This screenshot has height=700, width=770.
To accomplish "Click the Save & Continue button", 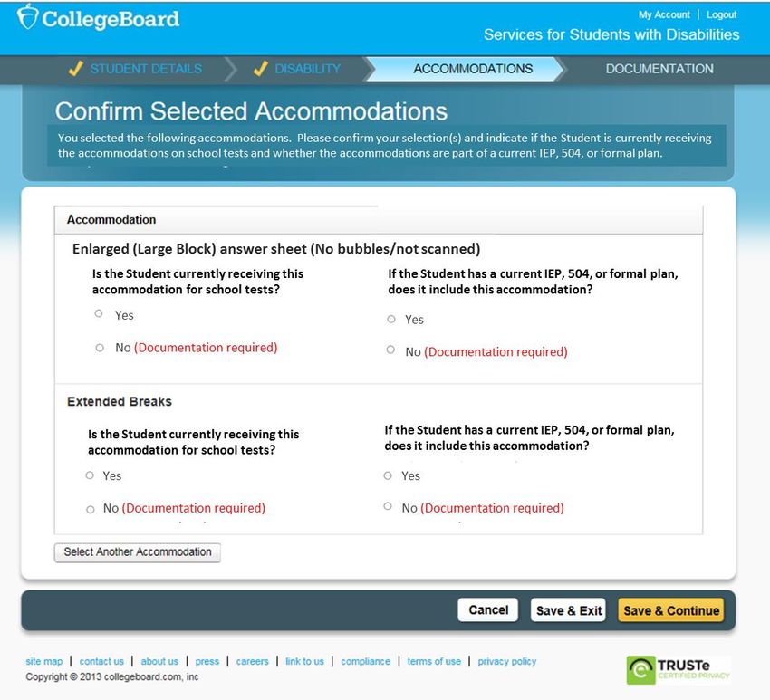I will (x=671, y=610).
